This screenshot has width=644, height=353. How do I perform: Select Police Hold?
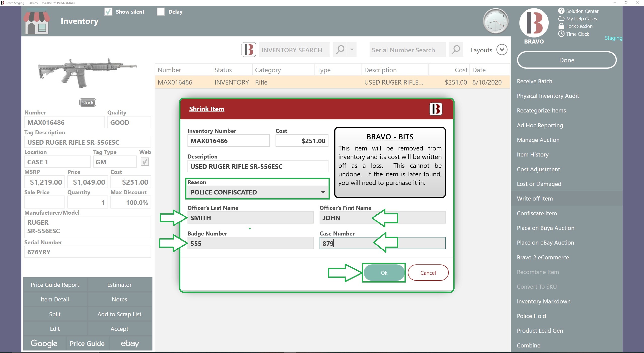pyautogui.click(x=531, y=316)
